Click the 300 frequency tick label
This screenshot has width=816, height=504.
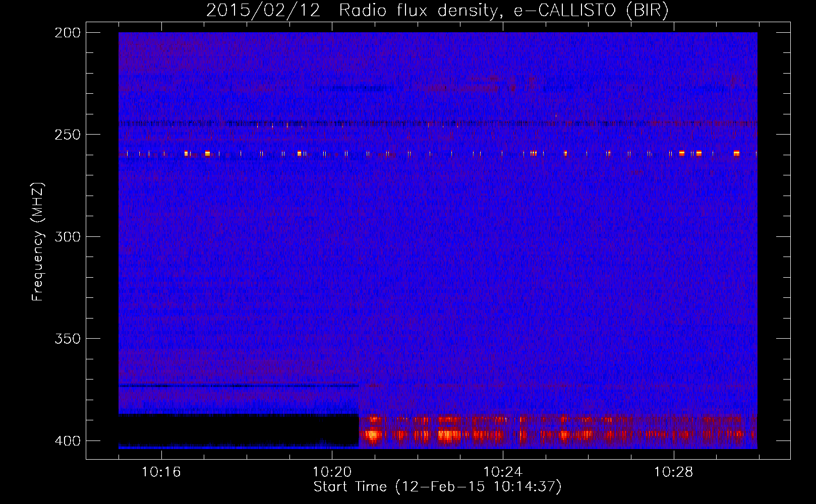pyautogui.click(x=68, y=237)
